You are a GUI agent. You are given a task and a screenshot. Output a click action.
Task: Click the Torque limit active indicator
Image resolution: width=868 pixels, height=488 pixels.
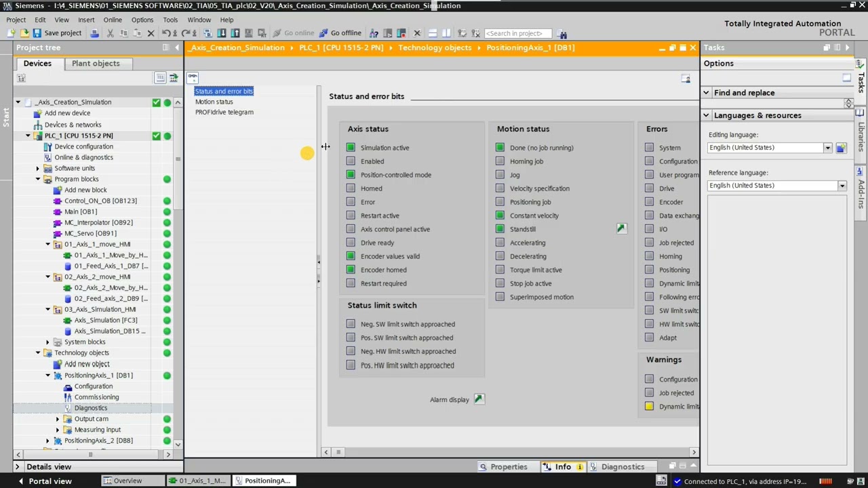pos(500,270)
